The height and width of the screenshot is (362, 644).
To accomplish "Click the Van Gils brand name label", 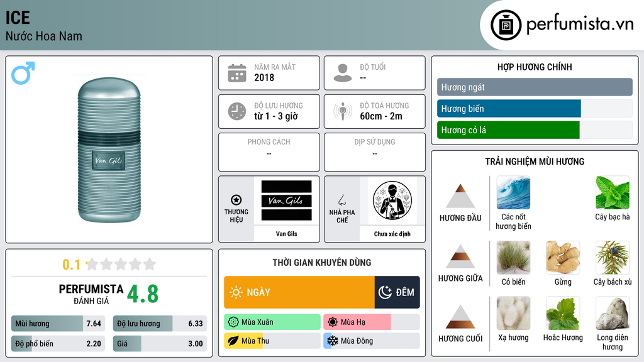I will 286,234.
